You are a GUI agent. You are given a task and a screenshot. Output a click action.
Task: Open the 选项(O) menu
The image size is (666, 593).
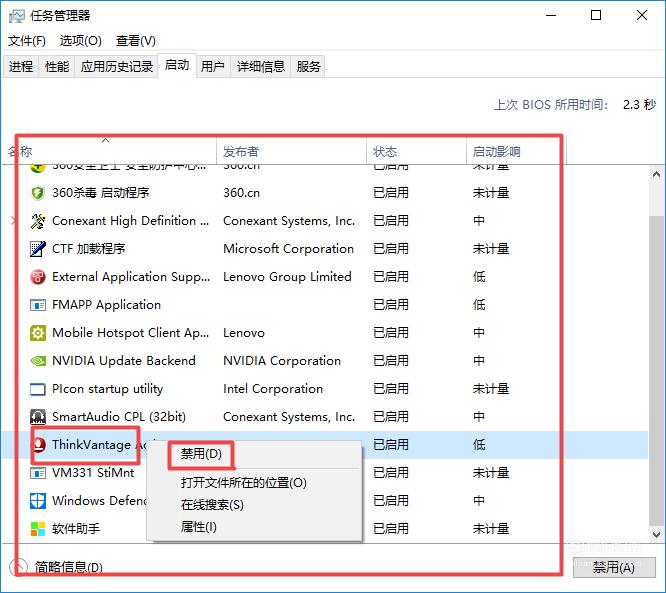point(81,41)
